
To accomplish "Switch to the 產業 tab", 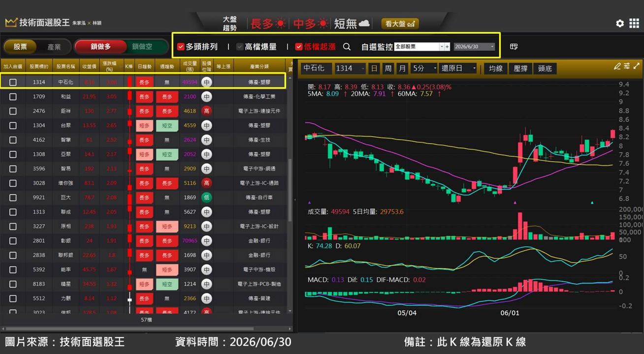I will [54, 47].
